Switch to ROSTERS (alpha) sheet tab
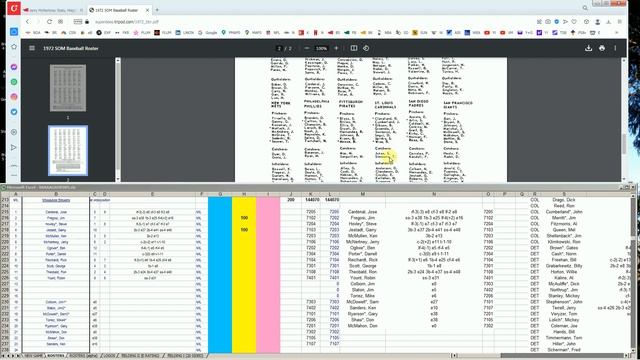 coord(84,356)
